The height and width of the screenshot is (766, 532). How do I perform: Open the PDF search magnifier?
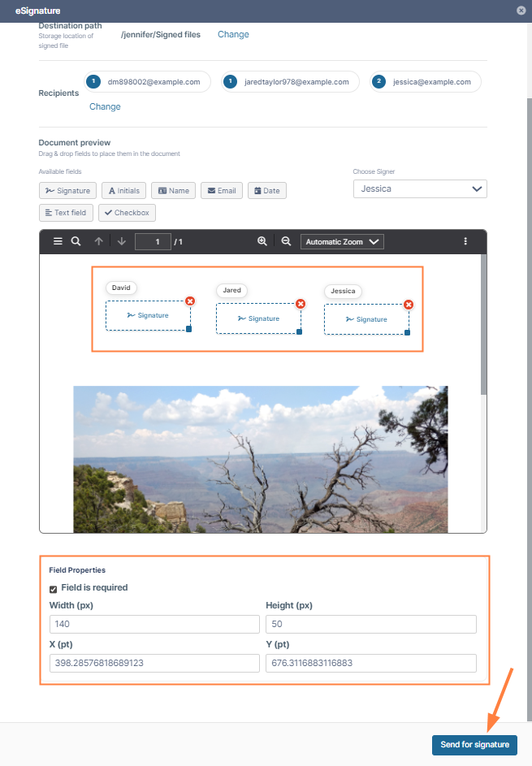point(76,241)
